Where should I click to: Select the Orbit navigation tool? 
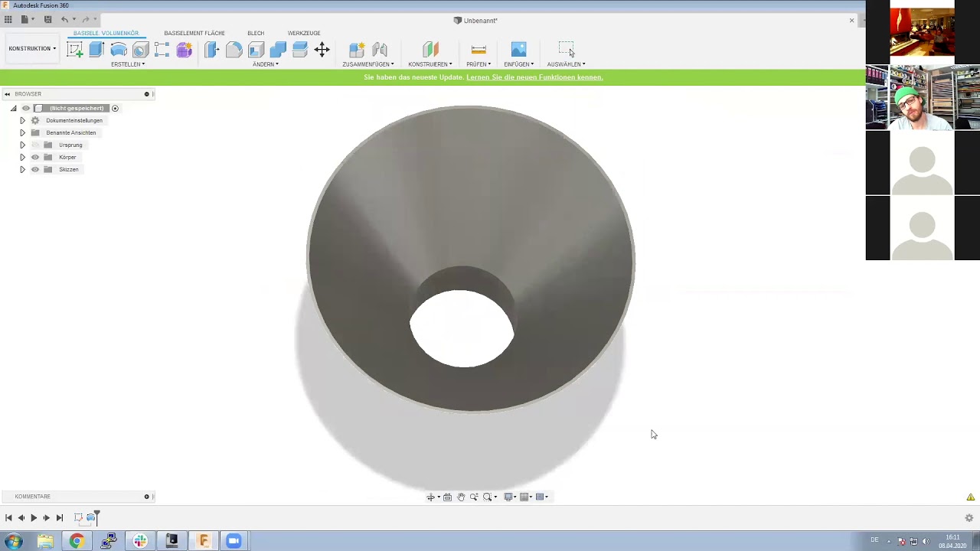430,497
